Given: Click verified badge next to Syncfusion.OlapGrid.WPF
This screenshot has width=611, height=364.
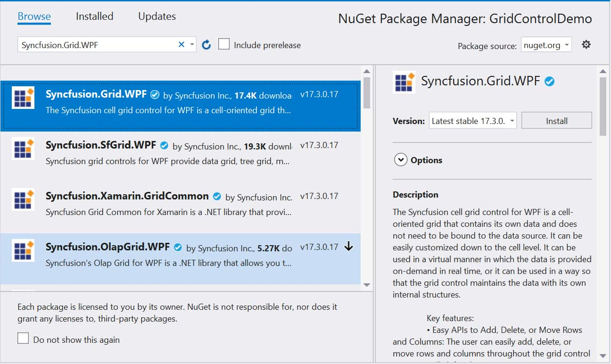Looking at the screenshot, I should 178,247.
